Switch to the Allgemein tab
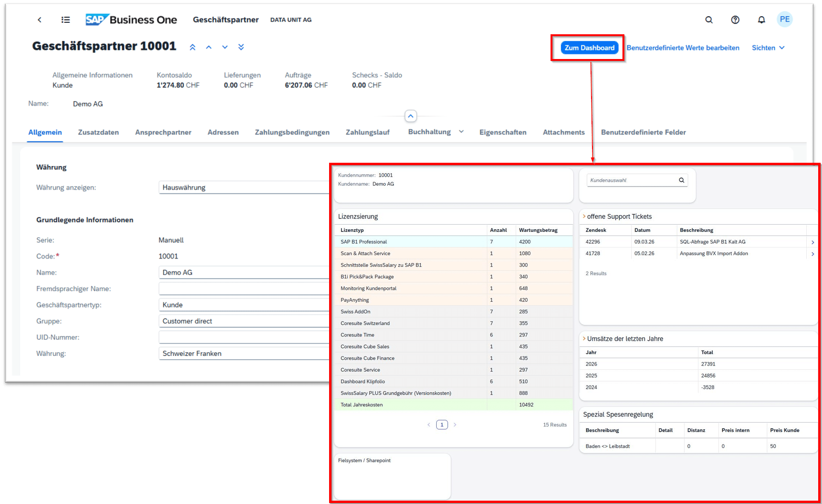 [x=45, y=132]
